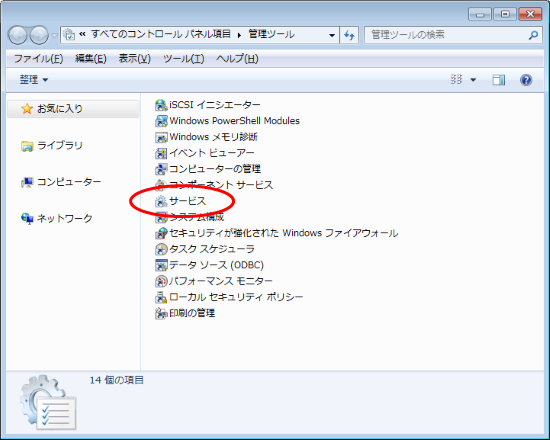Close the 管理ツール window
The height and width of the screenshot is (440, 550).
pos(531,14)
